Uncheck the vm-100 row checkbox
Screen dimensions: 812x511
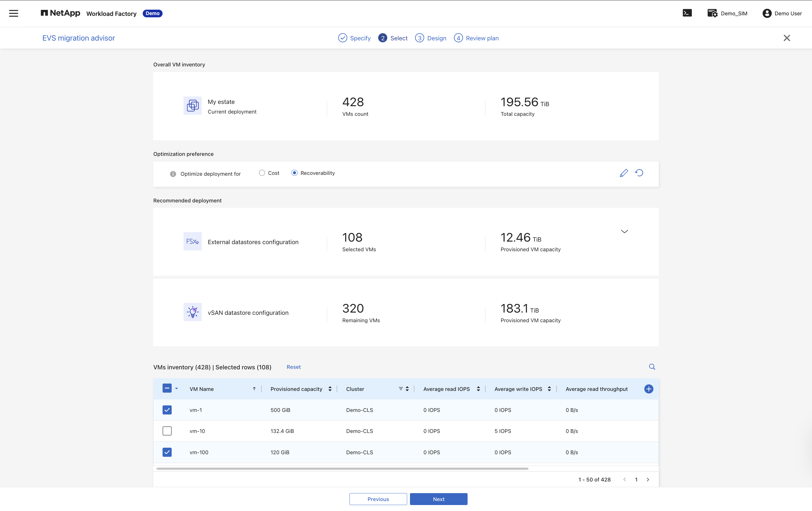click(167, 452)
